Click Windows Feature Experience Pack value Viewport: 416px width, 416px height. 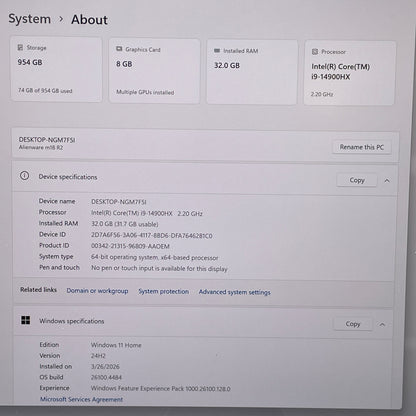160,388
